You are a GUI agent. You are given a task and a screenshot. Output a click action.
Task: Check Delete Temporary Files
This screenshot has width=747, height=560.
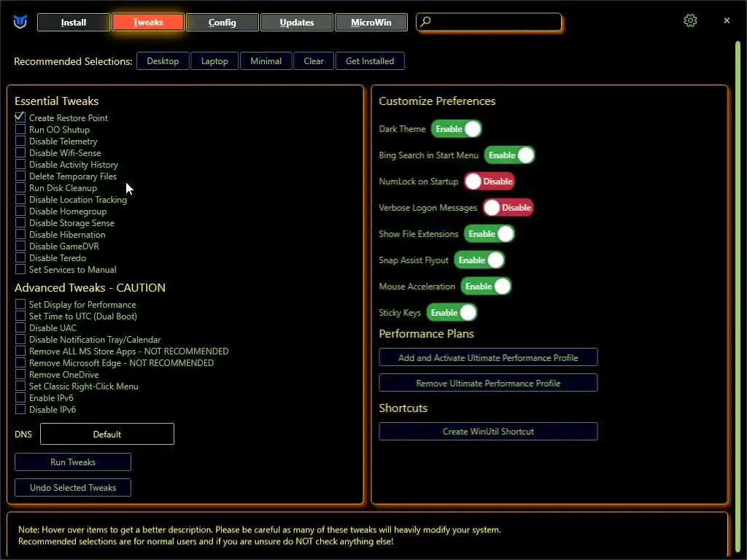point(20,176)
